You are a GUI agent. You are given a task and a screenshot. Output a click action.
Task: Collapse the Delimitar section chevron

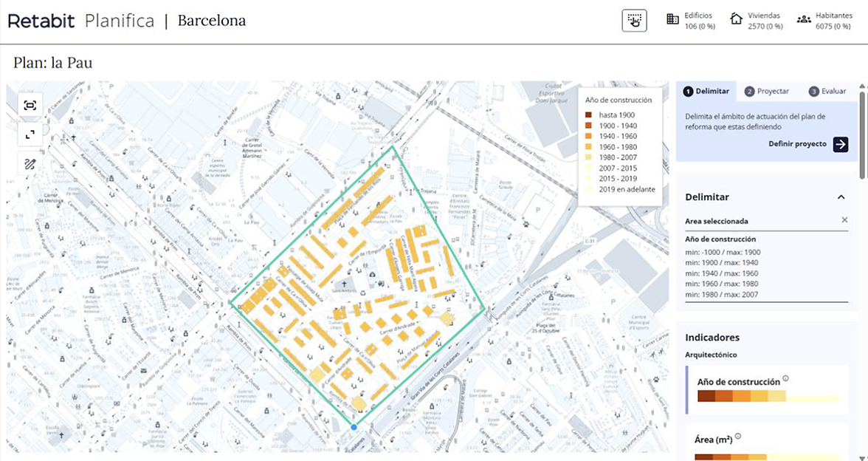841,197
